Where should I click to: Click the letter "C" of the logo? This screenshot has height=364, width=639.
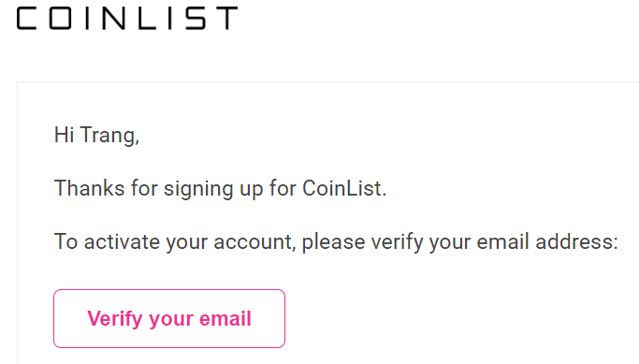pyautogui.click(x=27, y=19)
